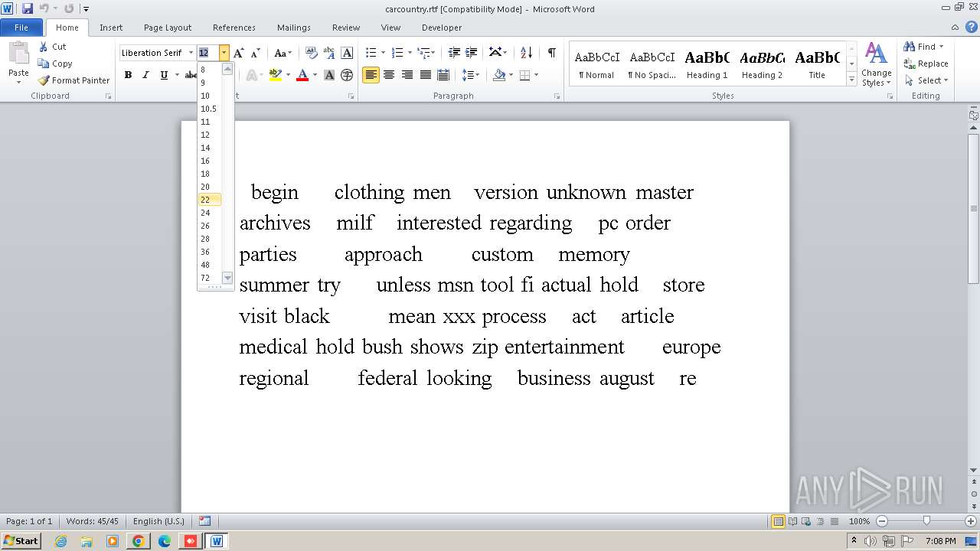This screenshot has height=551, width=980.
Task: Click the Windows Start button
Action: click(x=21, y=541)
